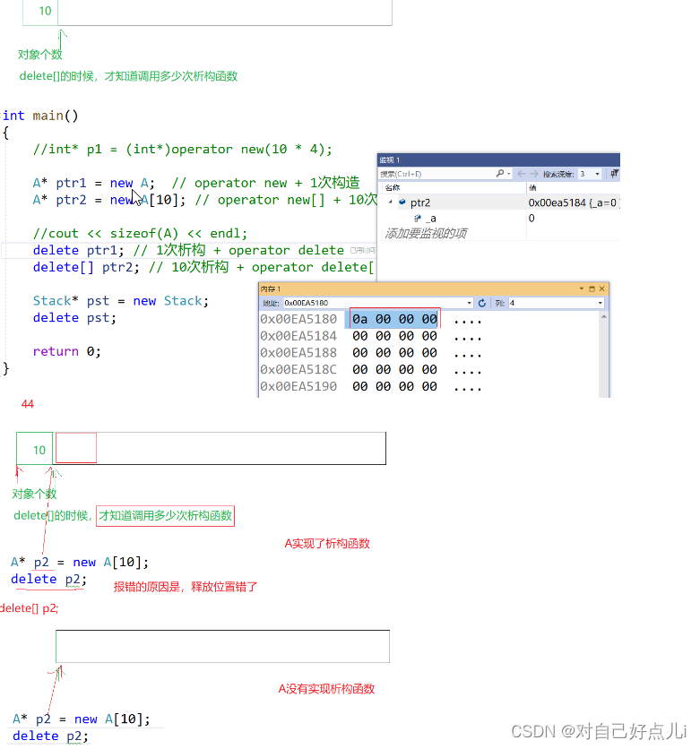Image resolution: width=700 pixels, height=749 pixels.
Task: Click the back arrow in Watch 1 toolbar
Action: pyautogui.click(x=522, y=174)
